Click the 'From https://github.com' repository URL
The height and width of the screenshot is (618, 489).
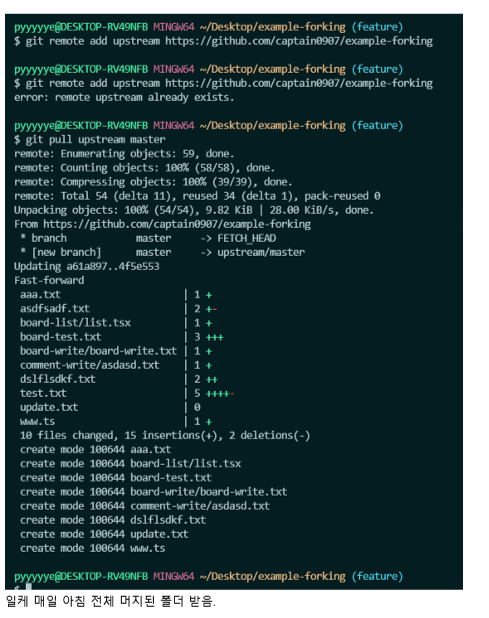coord(177,224)
